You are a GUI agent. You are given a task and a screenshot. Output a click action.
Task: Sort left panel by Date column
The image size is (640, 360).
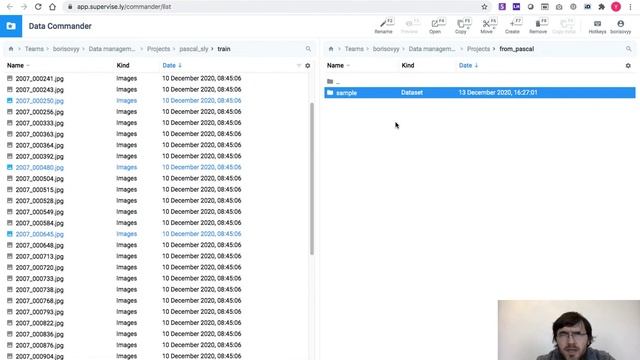tap(172, 65)
